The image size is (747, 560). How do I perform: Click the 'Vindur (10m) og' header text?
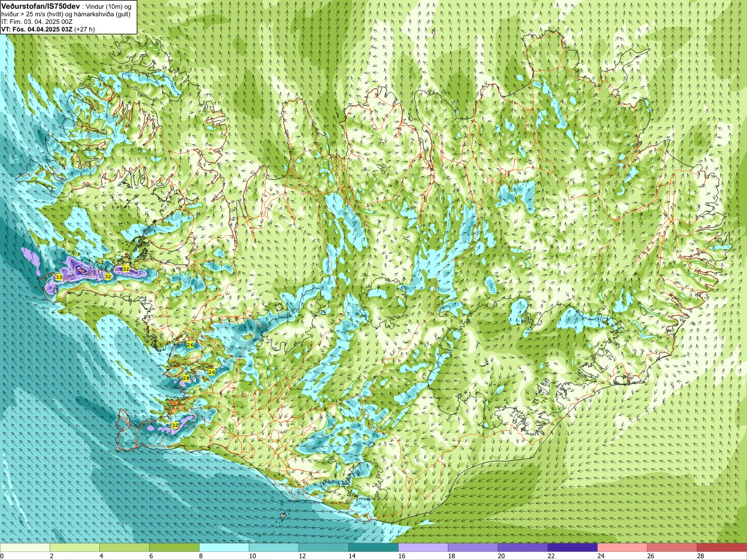[x=109, y=6]
